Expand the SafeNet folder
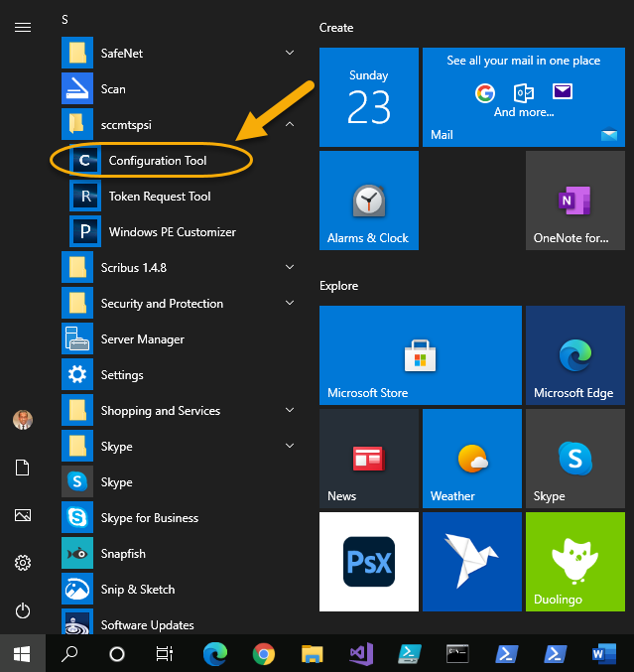This screenshot has height=672, width=634. [x=289, y=53]
